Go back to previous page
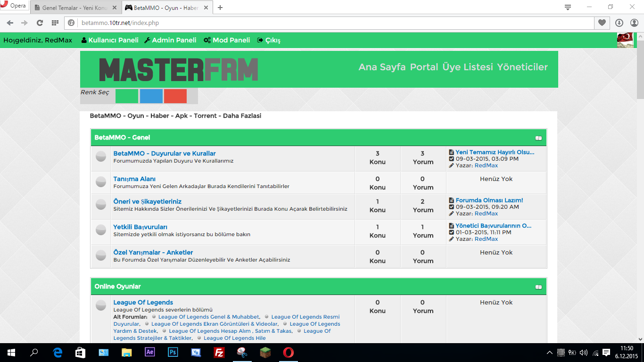The height and width of the screenshot is (362, 644). pos(10,23)
